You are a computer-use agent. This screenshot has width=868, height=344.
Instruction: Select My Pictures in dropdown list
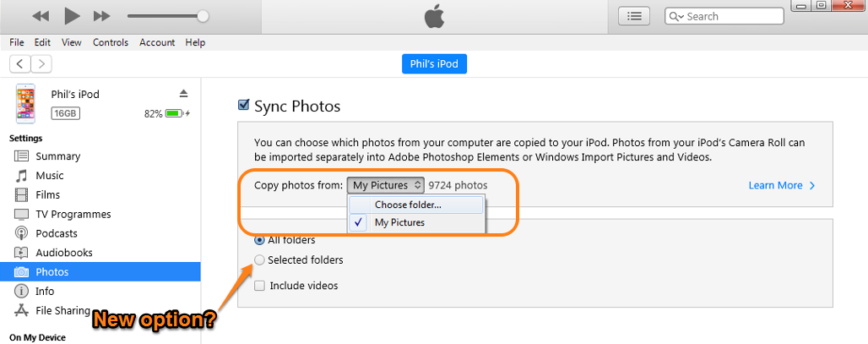[x=399, y=222]
